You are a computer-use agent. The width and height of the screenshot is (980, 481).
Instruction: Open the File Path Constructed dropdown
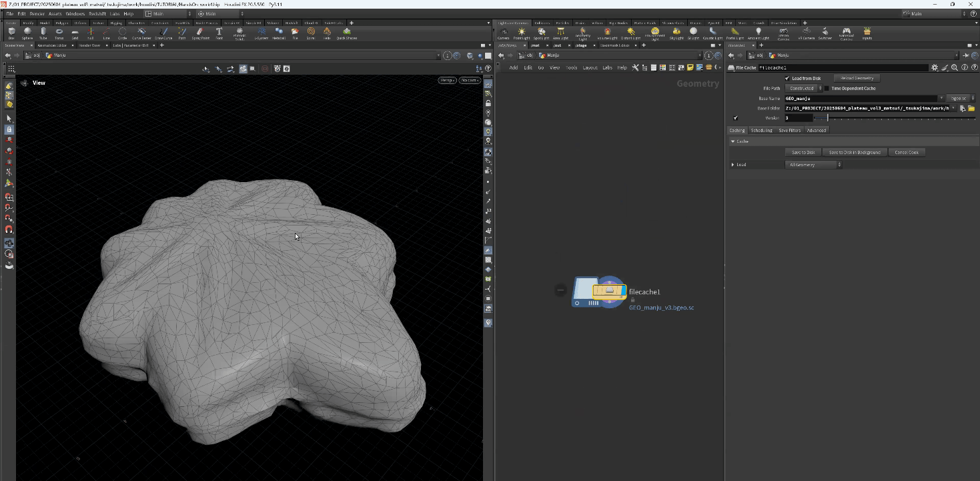click(803, 88)
